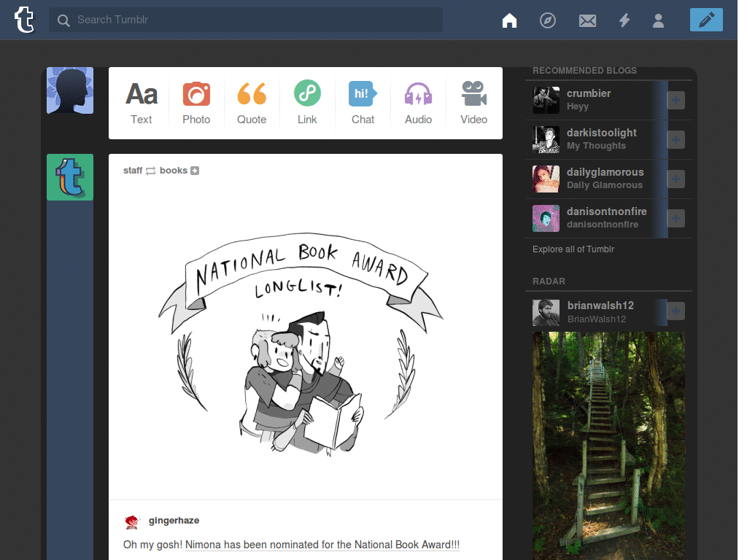The width and height of the screenshot is (747, 560).
Task: Open the forest stairway radar photo
Action: 608,446
